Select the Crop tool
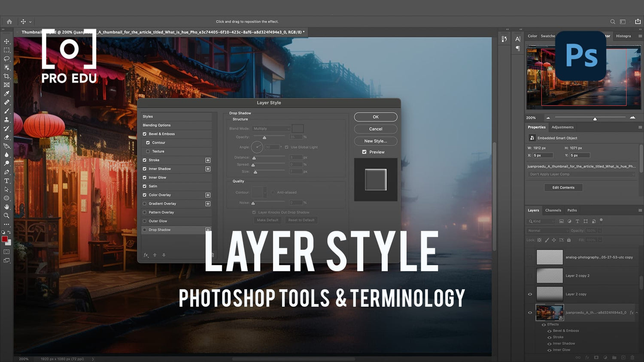 click(x=6, y=76)
